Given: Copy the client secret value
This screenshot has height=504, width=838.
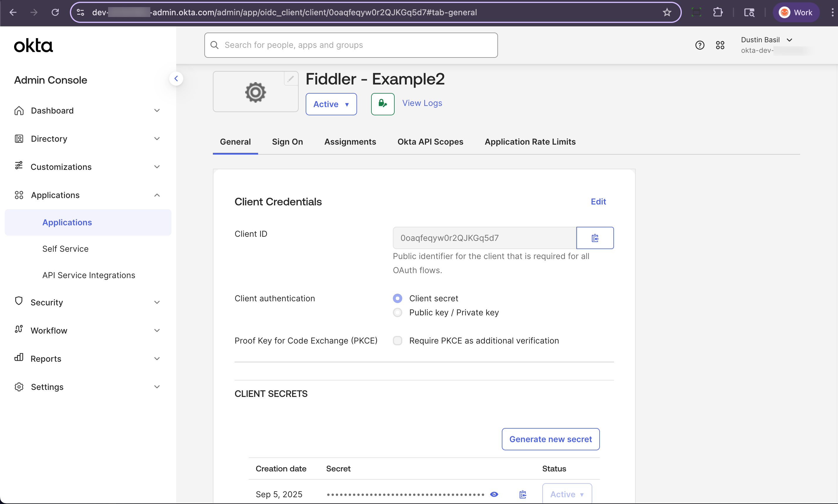Looking at the screenshot, I should click(522, 494).
